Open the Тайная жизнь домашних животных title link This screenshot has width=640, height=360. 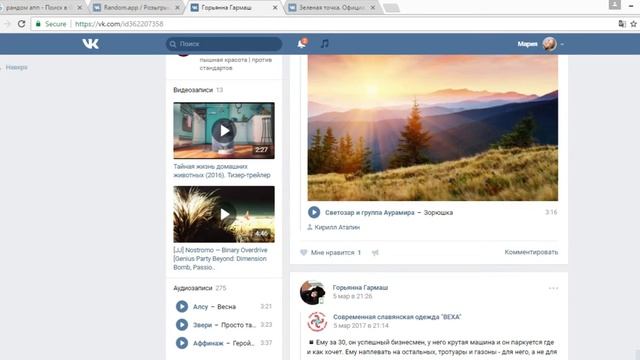tap(222, 171)
